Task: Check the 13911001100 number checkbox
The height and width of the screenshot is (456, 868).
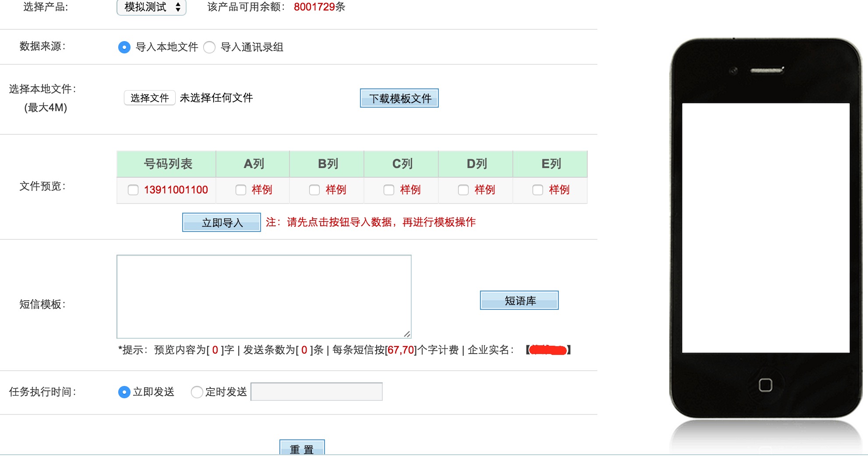Action: click(133, 190)
